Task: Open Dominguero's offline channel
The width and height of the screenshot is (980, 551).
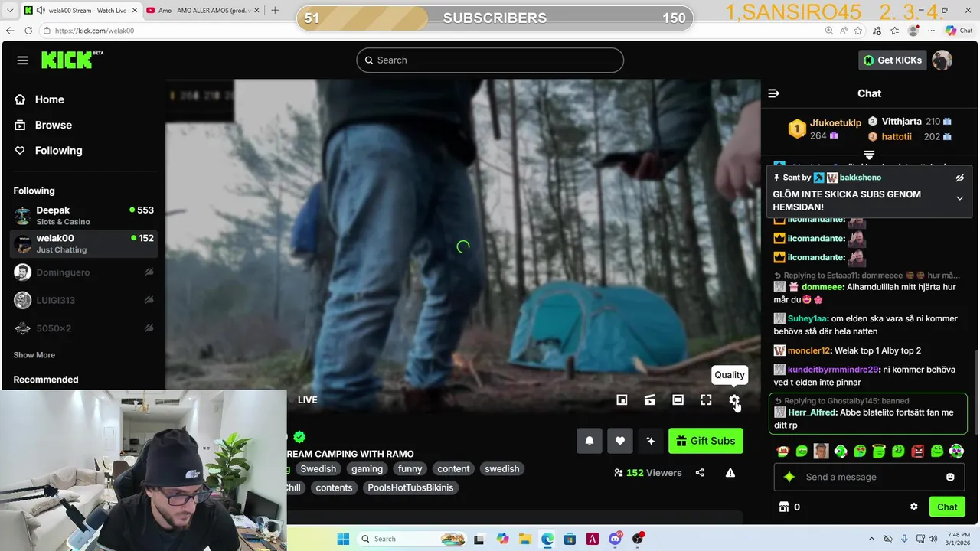Action: coord(83,272)
